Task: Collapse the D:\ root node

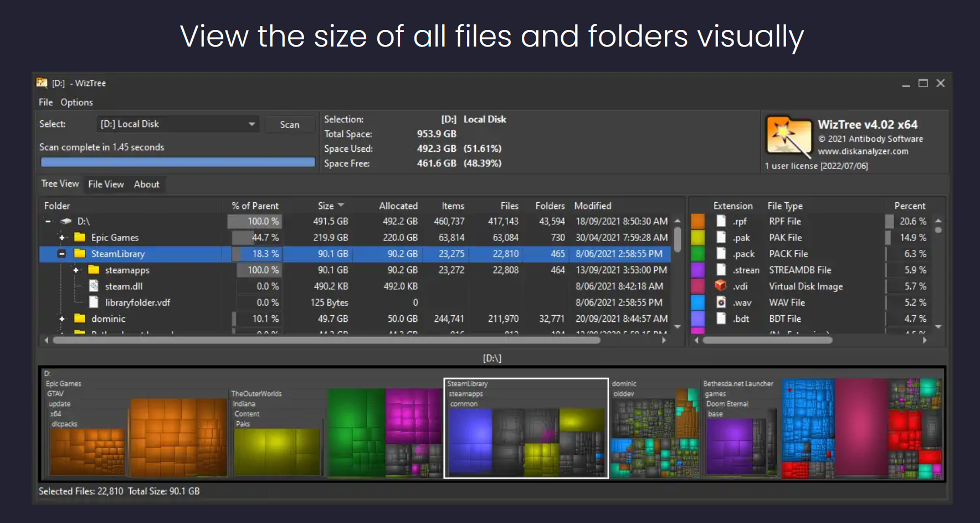Action: point(48,221)
